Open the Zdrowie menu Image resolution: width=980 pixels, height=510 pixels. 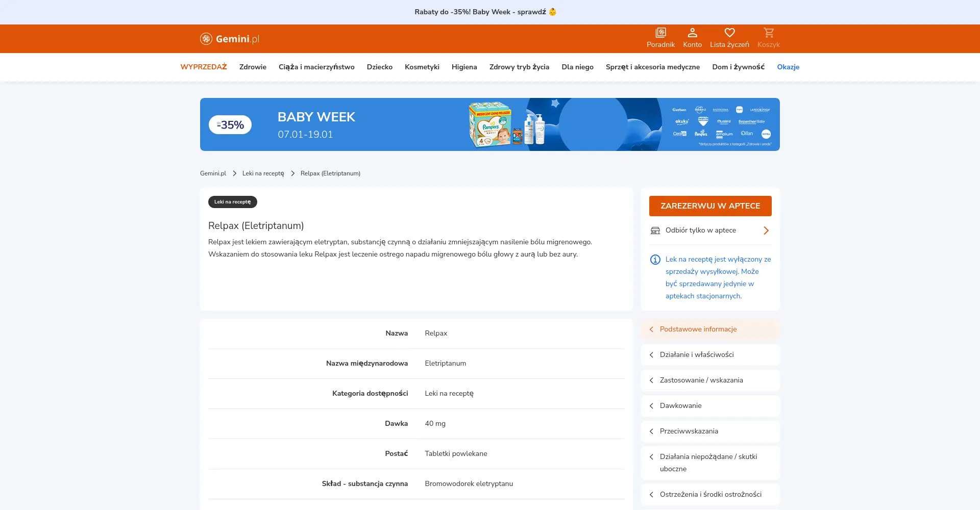tap(253, 67)
